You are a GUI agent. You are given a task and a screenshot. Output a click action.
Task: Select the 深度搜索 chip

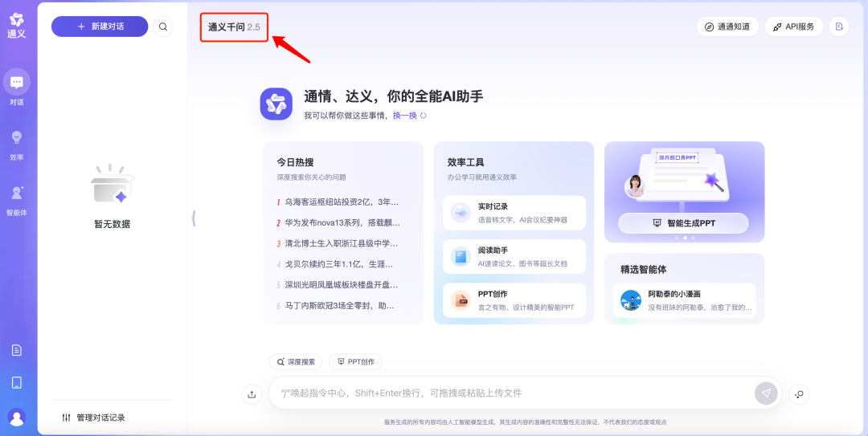click(x=296, y=362)
